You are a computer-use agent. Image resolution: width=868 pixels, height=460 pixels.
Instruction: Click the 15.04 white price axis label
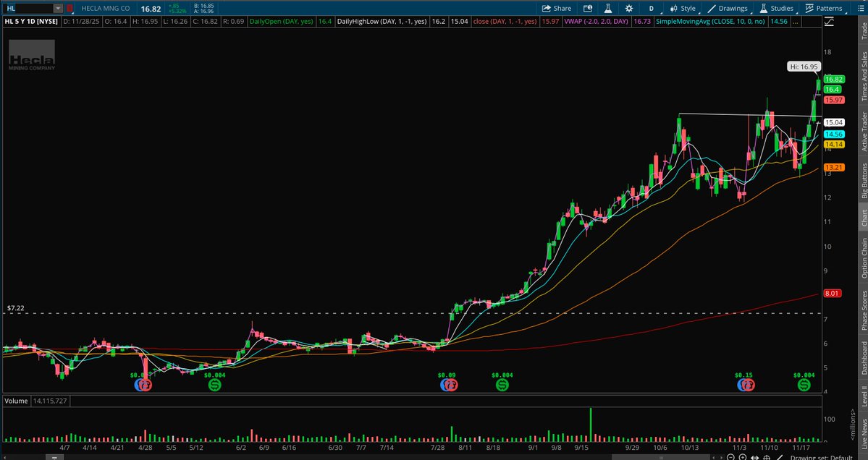(833, 123)
